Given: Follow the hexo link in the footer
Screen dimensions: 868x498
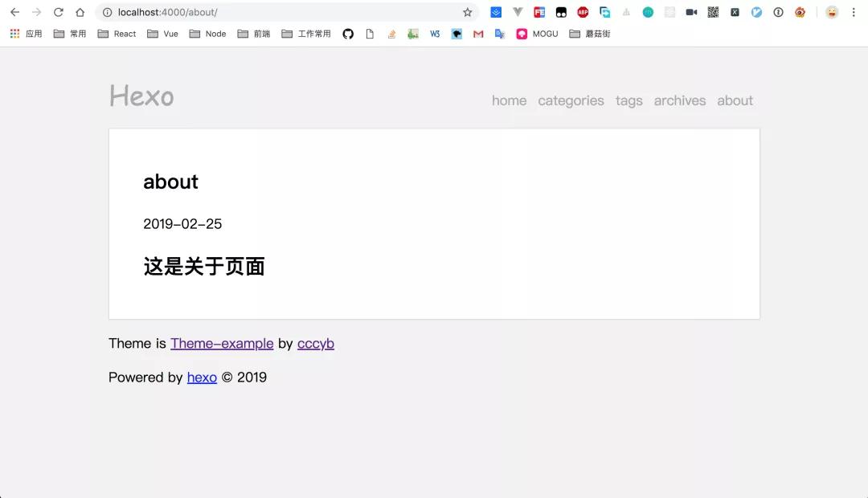Looking at the screenshot, I should click(202, 377).
